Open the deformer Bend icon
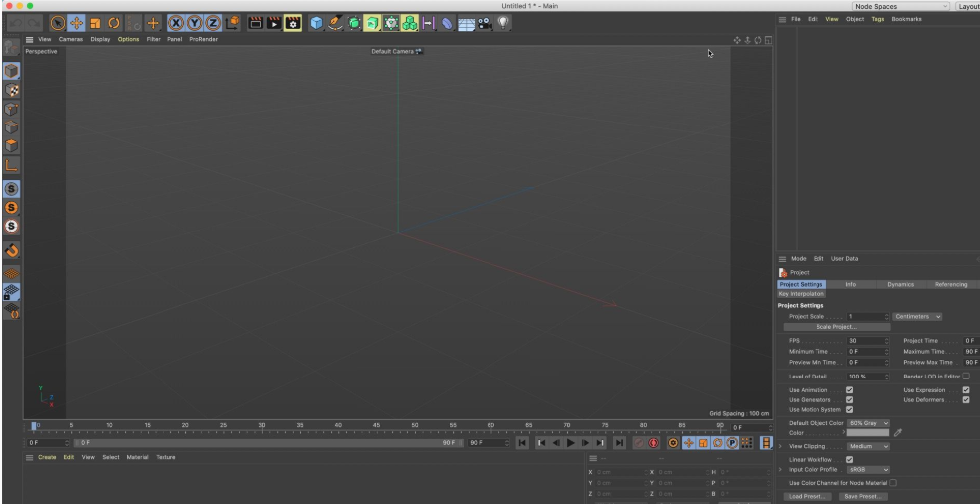 (447, 23)
